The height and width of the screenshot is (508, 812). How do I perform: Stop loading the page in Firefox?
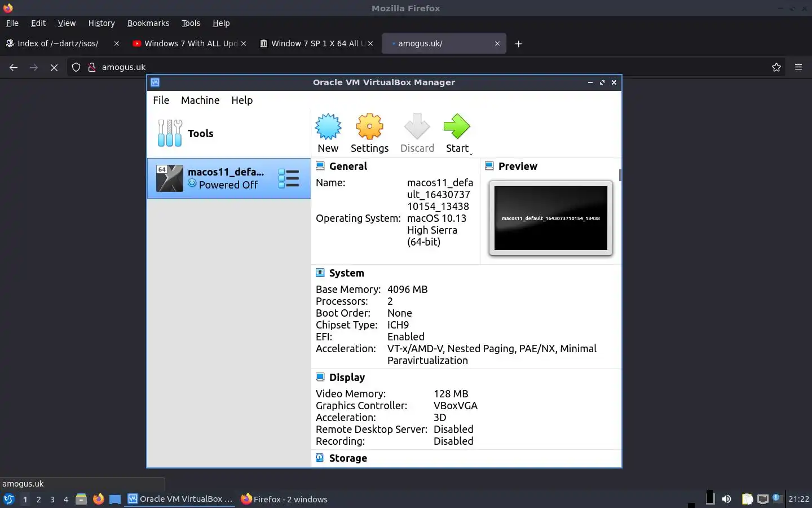tap(54, 67)
